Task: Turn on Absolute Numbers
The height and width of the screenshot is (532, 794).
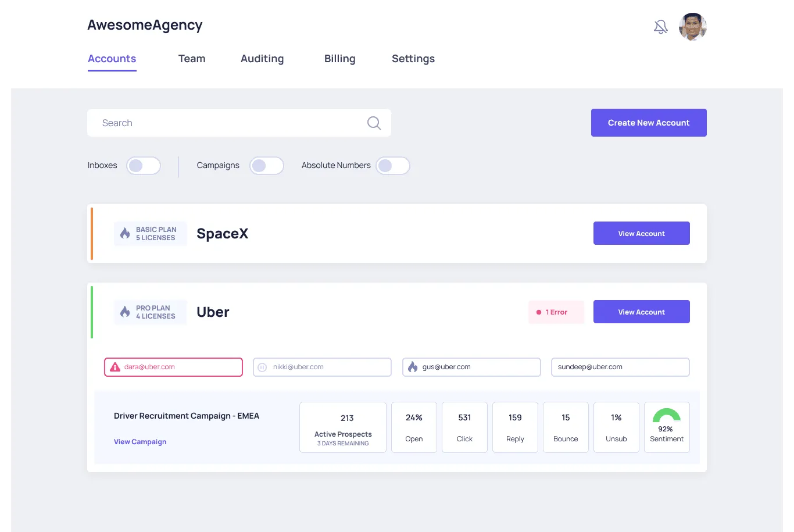Action: click(393, 166)
